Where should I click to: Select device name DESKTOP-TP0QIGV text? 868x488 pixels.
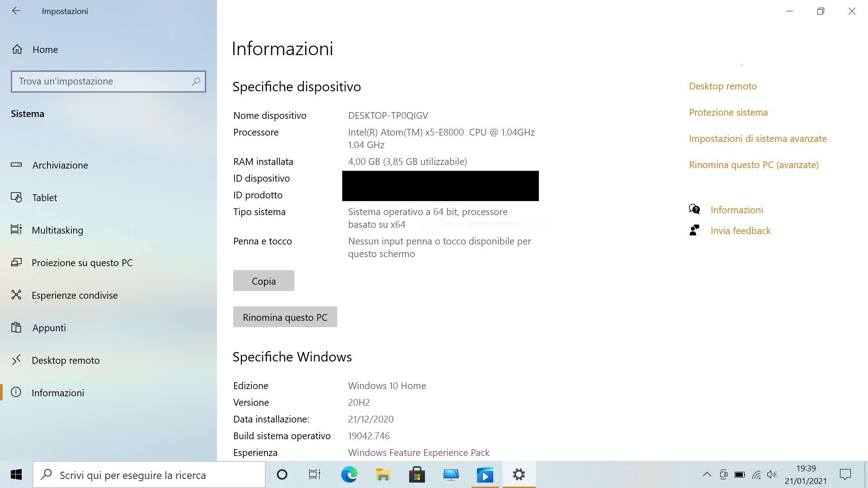pyautogui.click(x=388, y=115)
